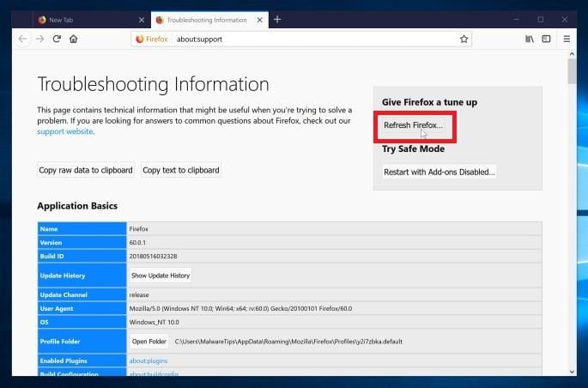Image resolution: width=588 pixels, height=388 pixels.
Task: Show Update History
Action: (x=161, y=276)
